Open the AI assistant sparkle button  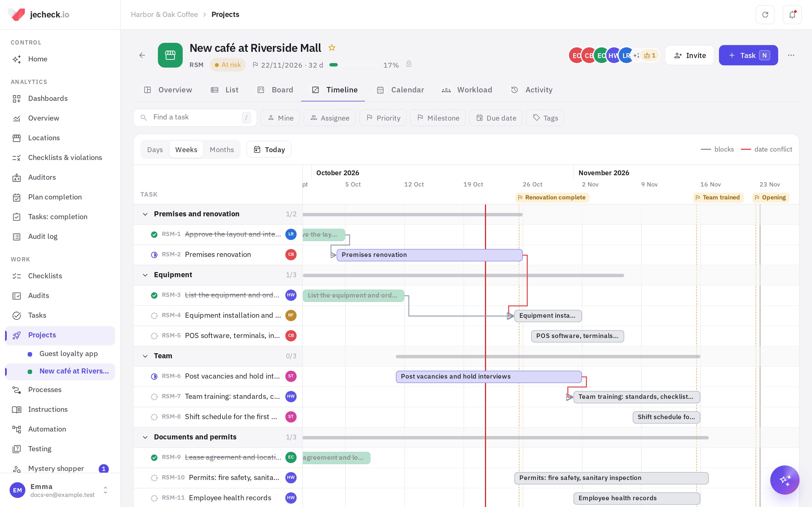point(784,479)
